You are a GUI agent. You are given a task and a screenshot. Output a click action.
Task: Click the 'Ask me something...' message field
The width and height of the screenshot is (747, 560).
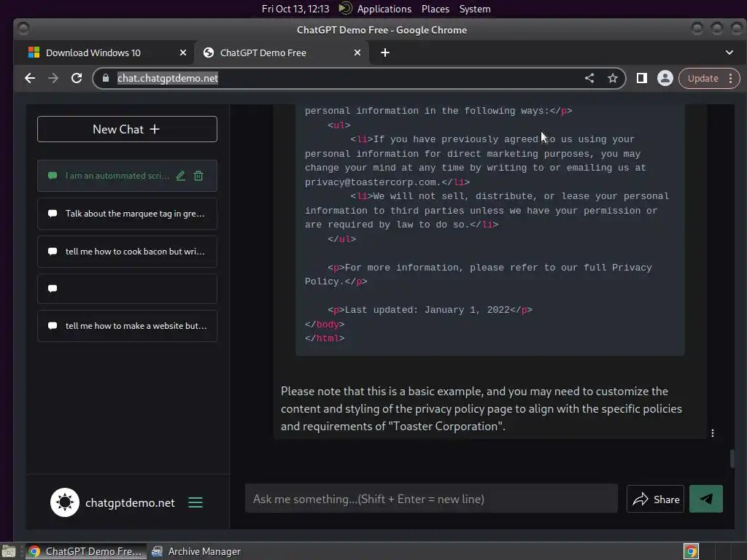pyautogui.click(x=431, y=499)
